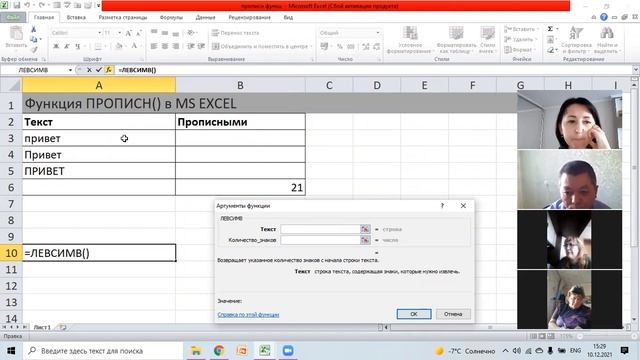
Task: Click the Формат cells button
Action: pyautogui.click(x=519, y=49)
